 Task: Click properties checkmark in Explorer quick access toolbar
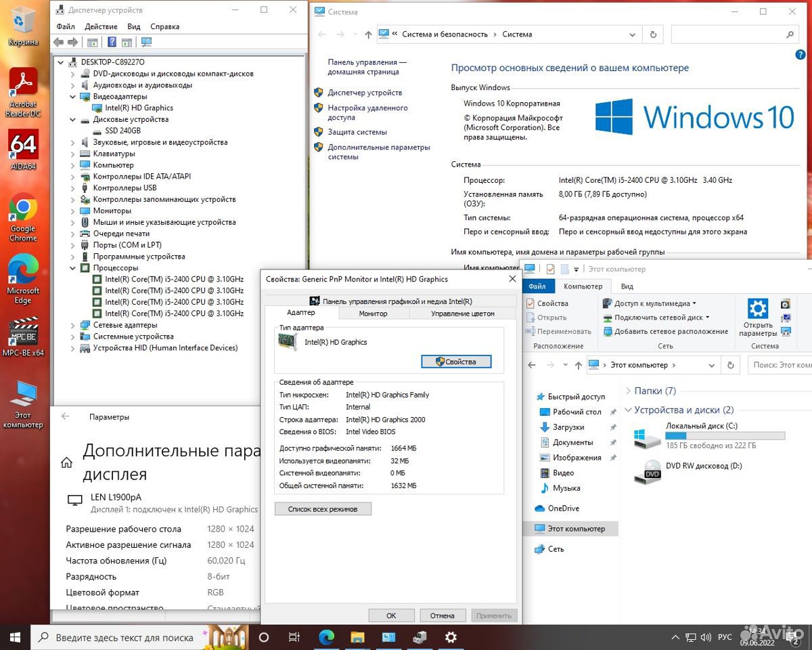click(x=550, y=269)
